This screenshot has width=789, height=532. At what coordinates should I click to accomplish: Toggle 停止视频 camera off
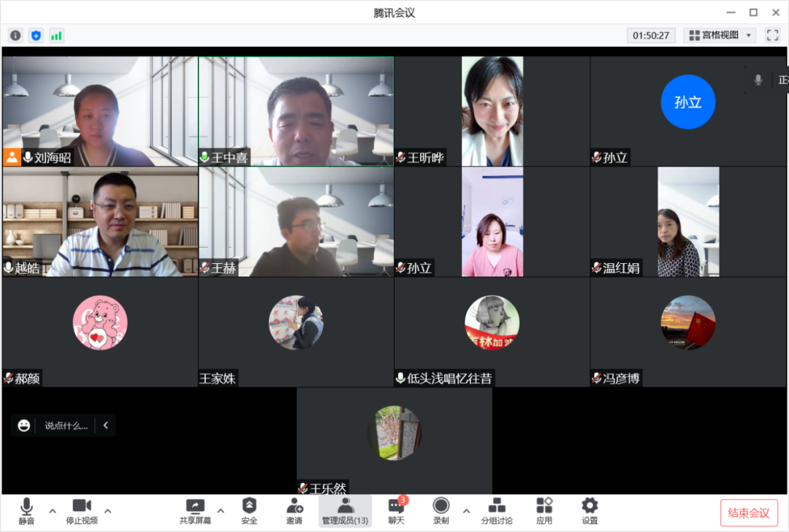coord(82,510)
